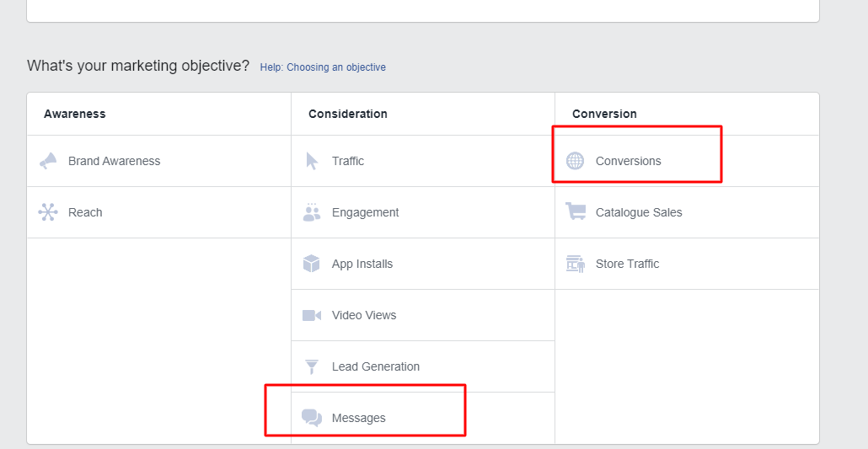Pick the Lead Generation objective text
868x449 pixels.
coord(376,366)
